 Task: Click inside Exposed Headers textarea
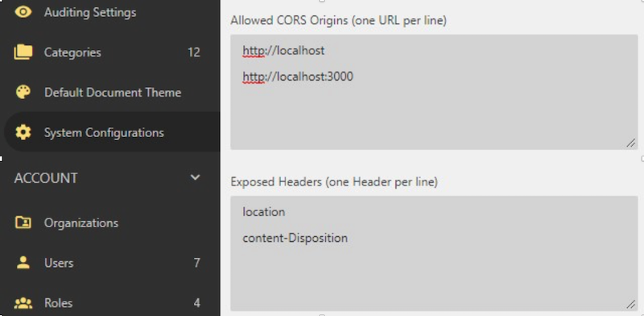point(434,253)
